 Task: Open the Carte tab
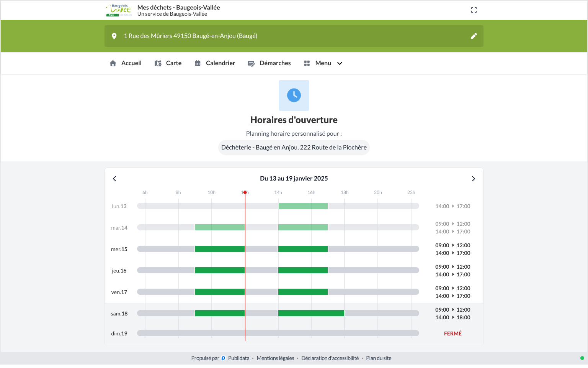click(168, 63)
